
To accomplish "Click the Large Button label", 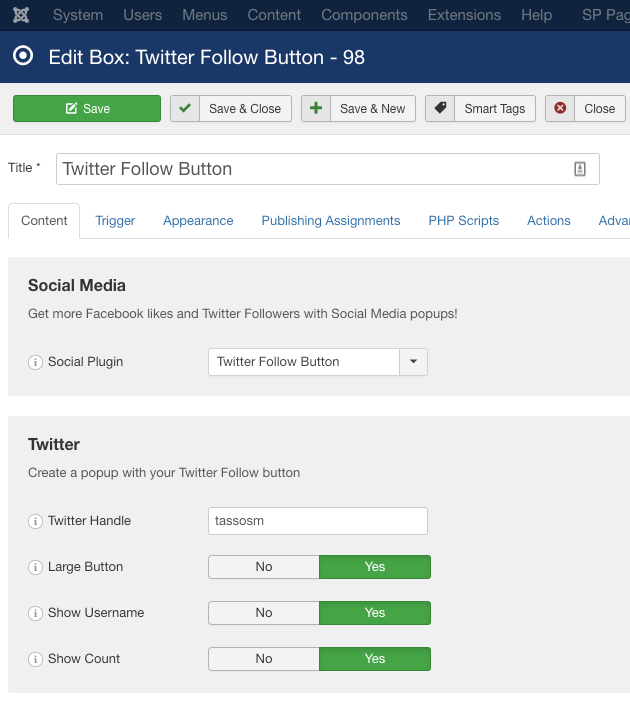I will click(x=85, y=567).
